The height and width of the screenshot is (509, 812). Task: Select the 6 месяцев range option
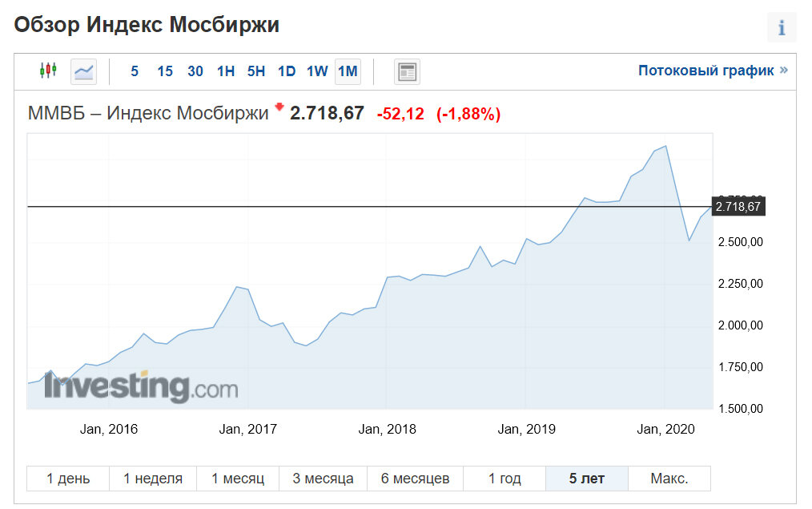[416, 478]
